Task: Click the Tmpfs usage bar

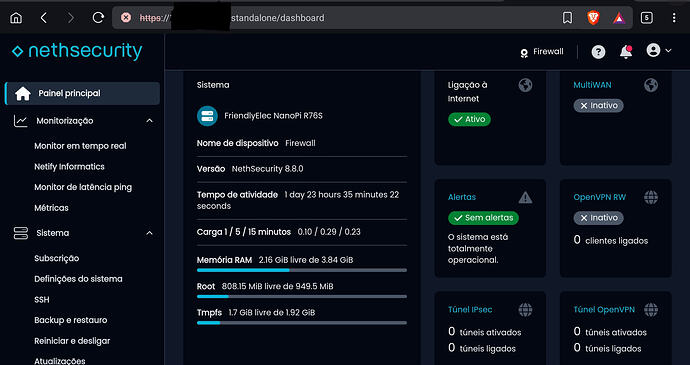Action: pos(302,323)
